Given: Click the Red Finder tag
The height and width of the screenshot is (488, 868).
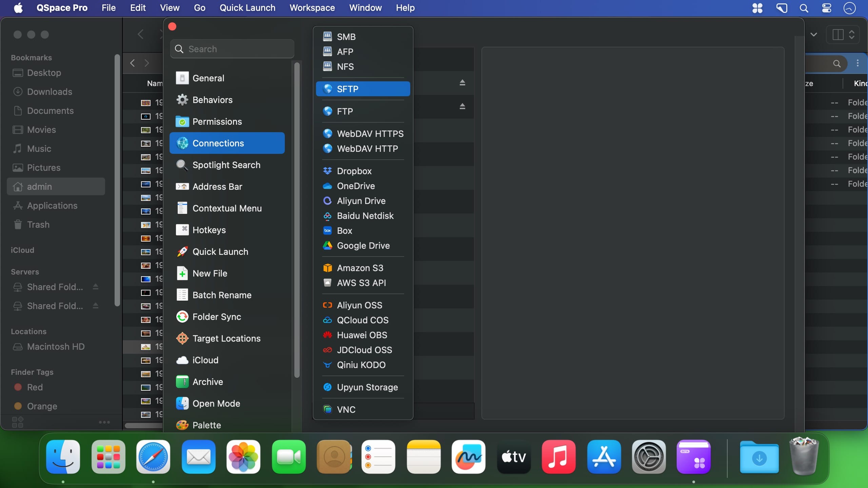Looking at the screenshot, I should 35,387.
